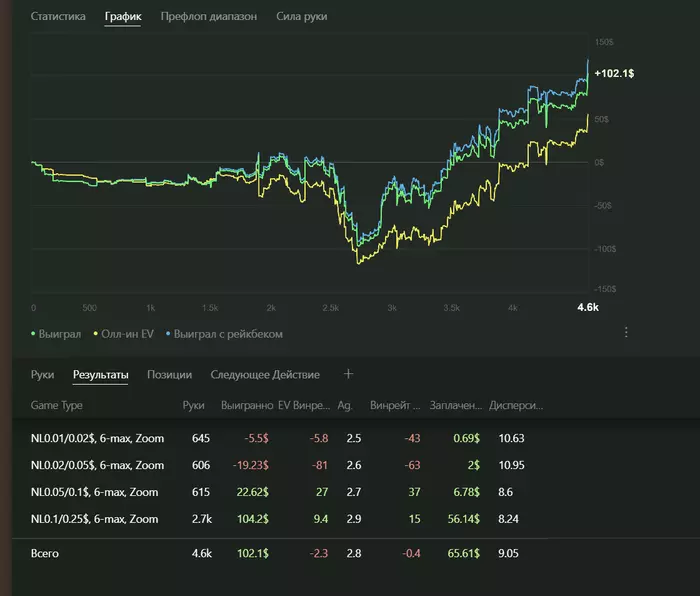700x596 pixels.
Task: Select the Результаты tab
Action: (100, 375)
